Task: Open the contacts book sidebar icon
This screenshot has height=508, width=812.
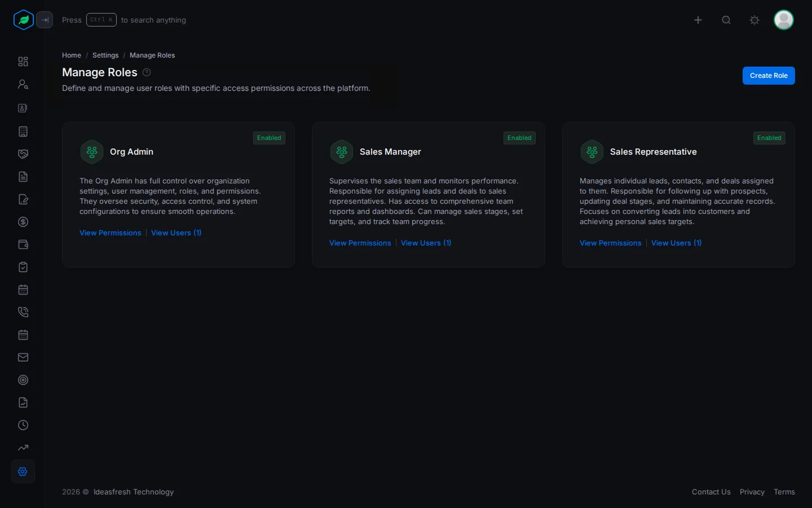Action: click(23, 108)
